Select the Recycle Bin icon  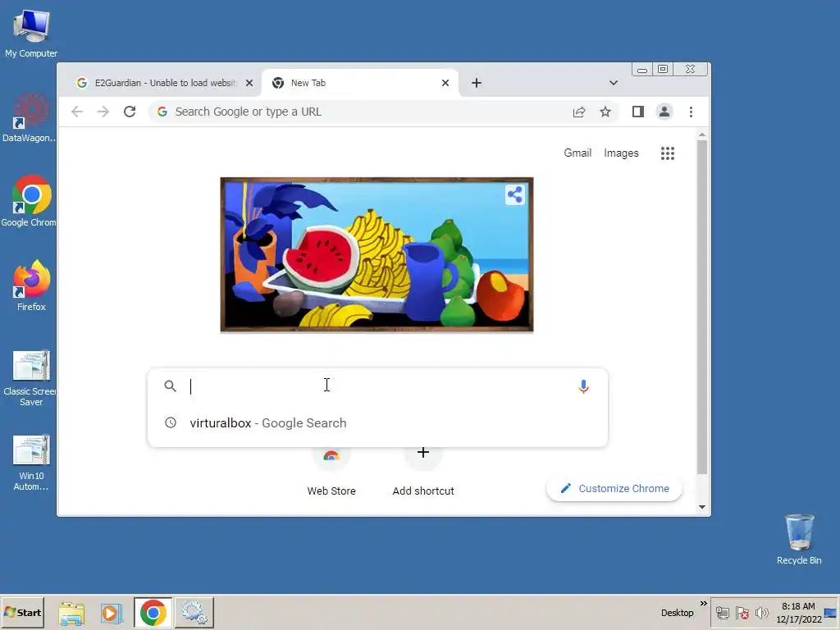click(799, 539)
